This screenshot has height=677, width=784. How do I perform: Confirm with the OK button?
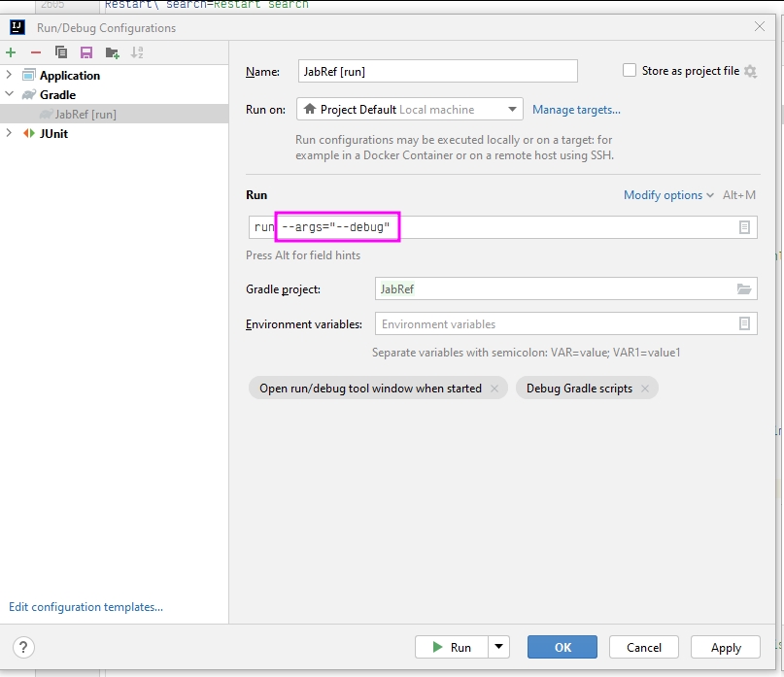562,647
